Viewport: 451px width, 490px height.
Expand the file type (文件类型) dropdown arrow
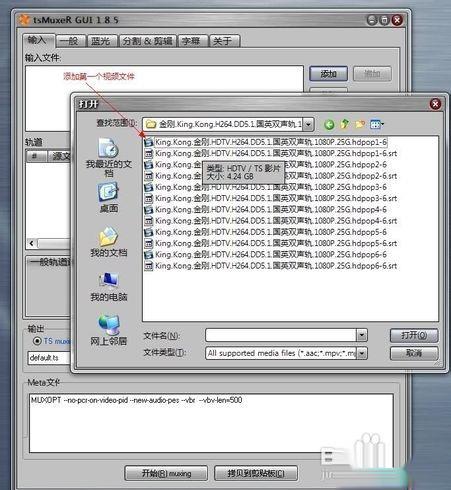pyautogui.click(x=362, y=353)
